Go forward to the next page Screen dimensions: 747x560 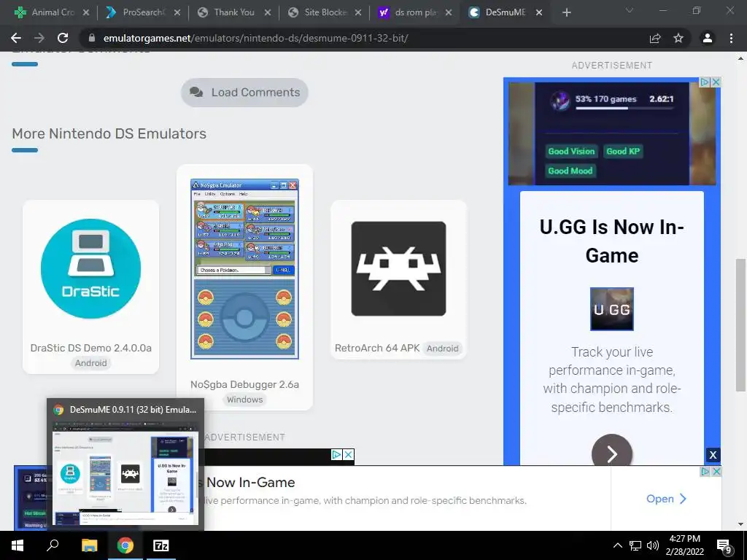tap(39, 38)
